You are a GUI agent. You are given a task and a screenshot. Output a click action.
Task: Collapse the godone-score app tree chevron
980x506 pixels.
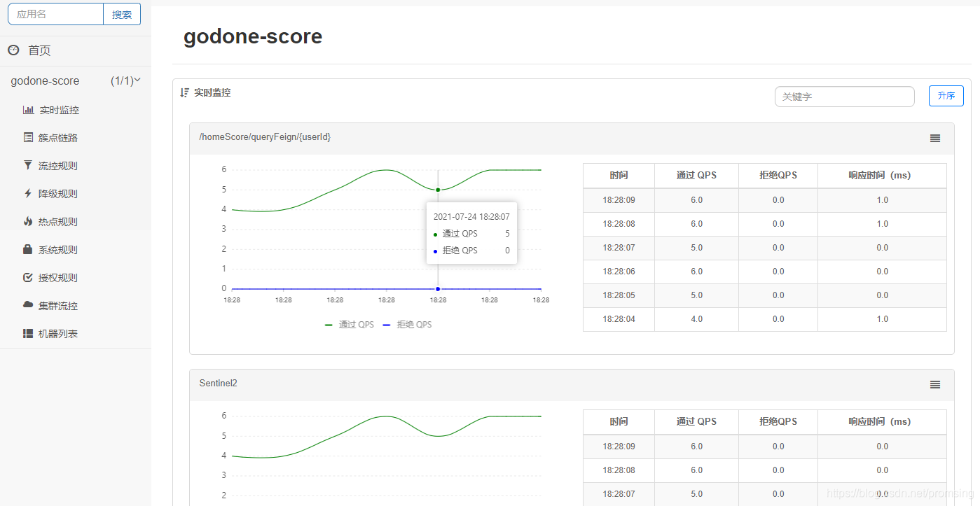tap(137, 80)
